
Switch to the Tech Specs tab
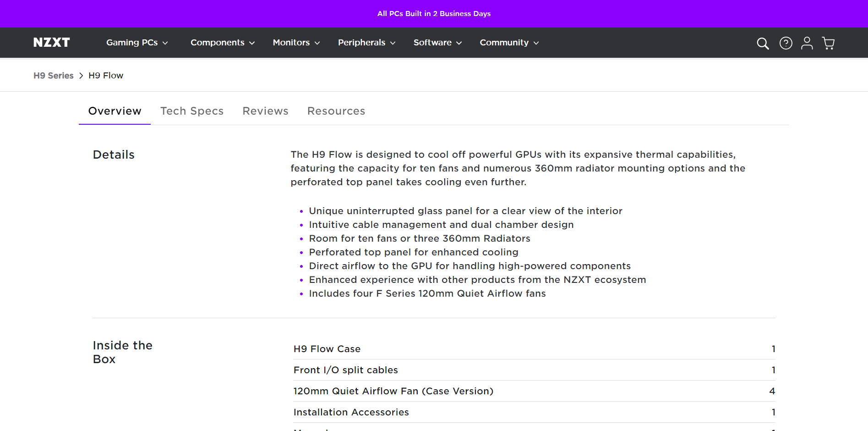192,111
